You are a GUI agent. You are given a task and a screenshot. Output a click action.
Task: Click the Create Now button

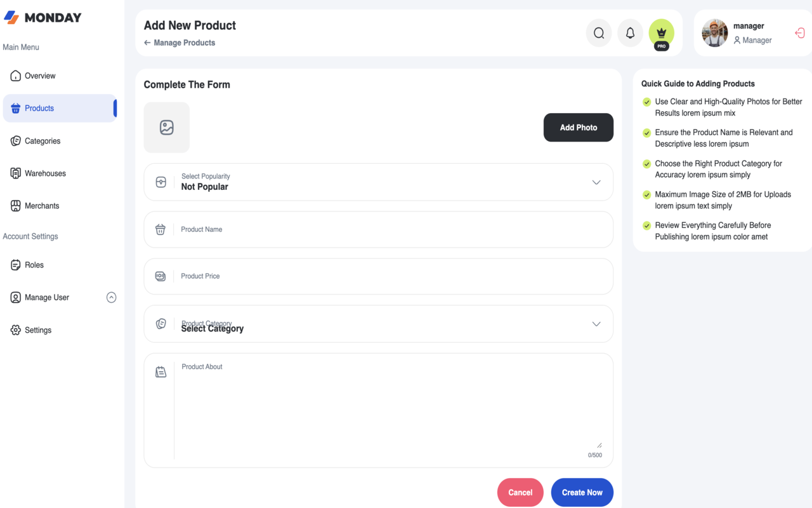pos(582,492)
